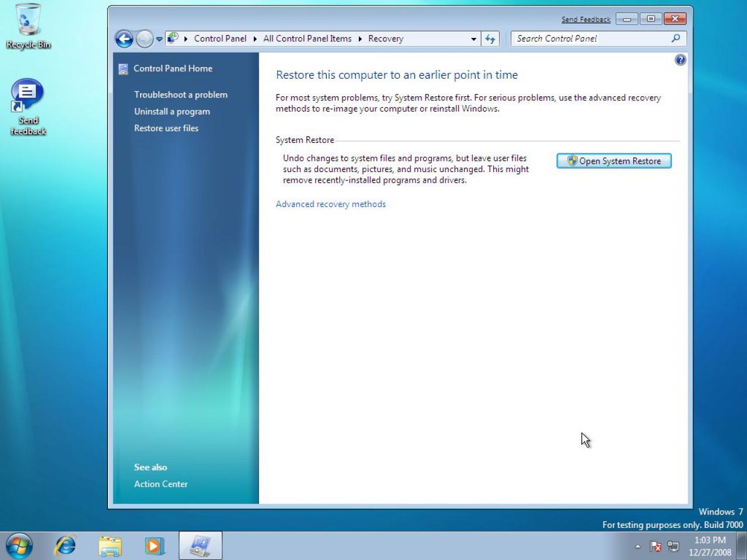Expand the chevron after All Control Panel Items

[360, 39]
